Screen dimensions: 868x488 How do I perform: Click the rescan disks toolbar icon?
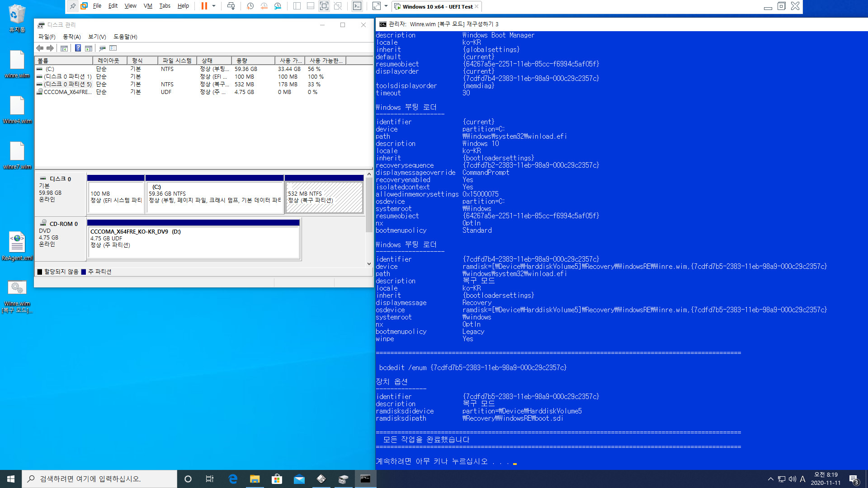[x=103, y=48]
